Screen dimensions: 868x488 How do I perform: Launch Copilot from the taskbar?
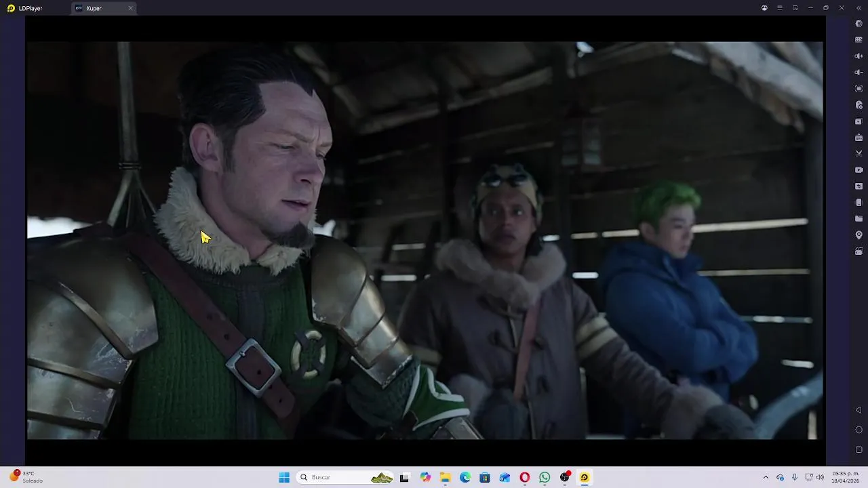click(425, 477)
